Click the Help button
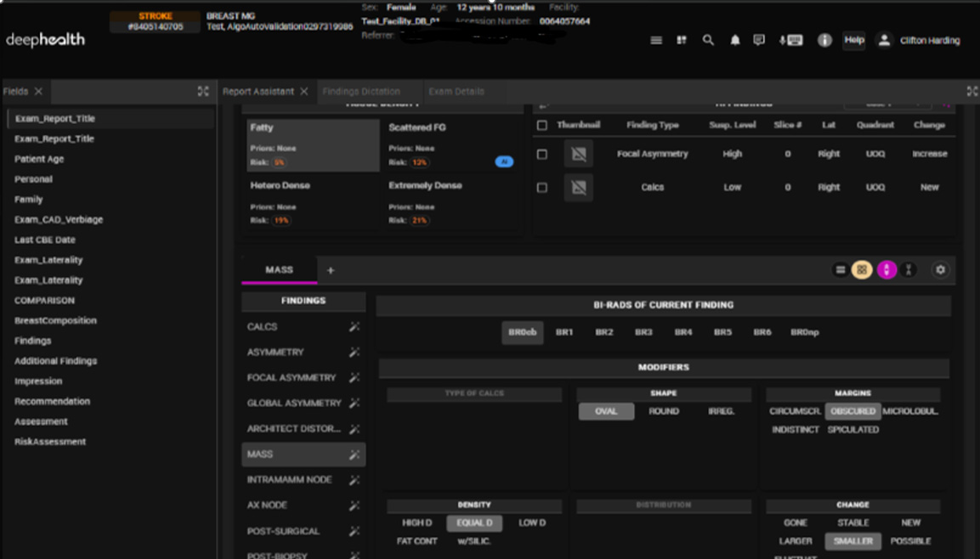Viewport: 980px width, 559px height. point(853,40)
